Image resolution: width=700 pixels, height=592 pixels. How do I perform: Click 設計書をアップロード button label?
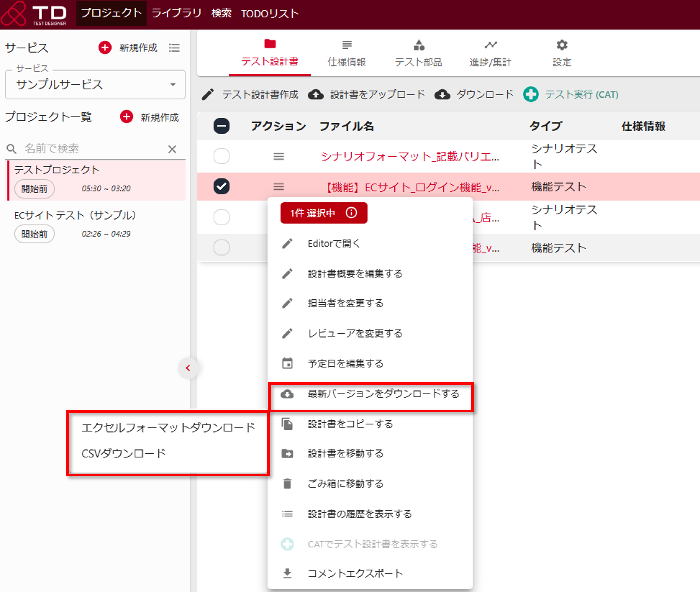point(378,95)
